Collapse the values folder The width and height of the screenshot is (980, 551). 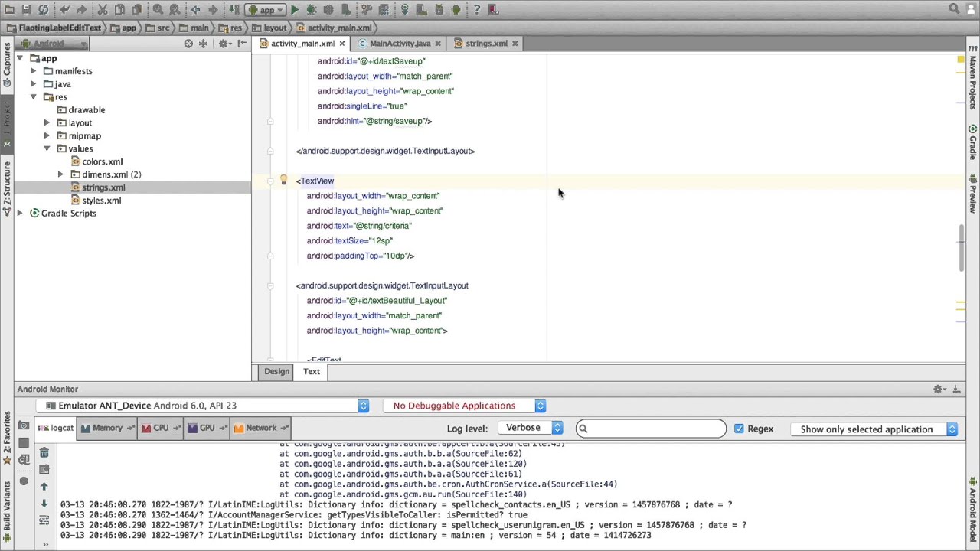47,149
